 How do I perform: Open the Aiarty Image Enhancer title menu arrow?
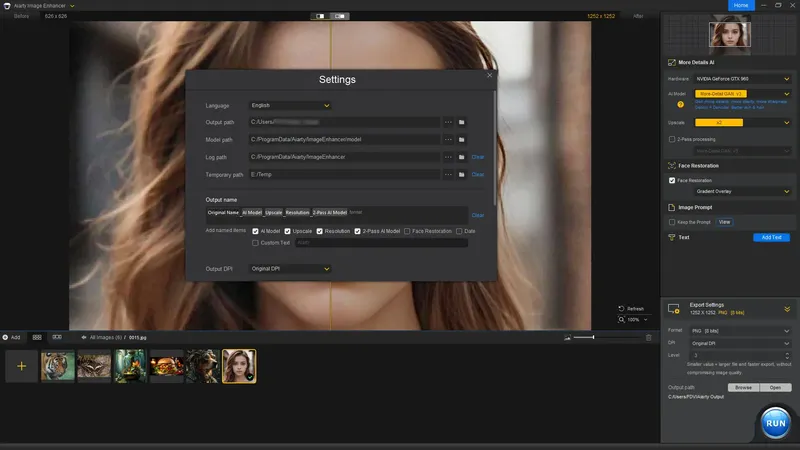[x=72, y=6]
